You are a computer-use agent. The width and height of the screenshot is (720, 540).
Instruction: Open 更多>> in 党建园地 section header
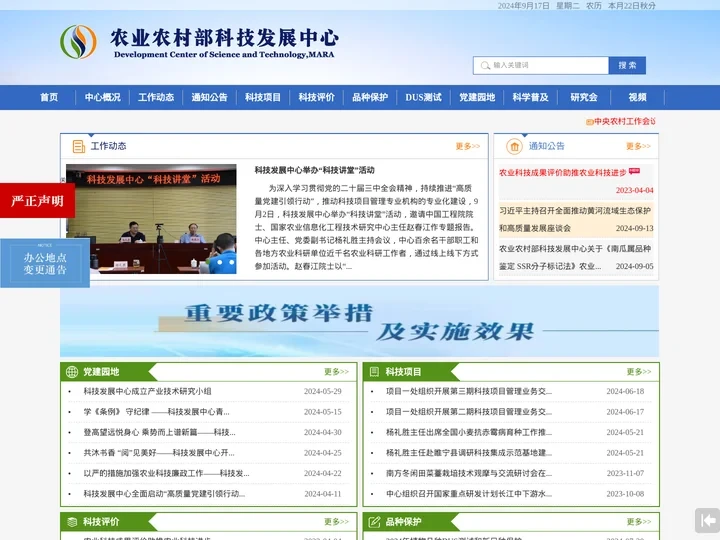click(336, 372)
